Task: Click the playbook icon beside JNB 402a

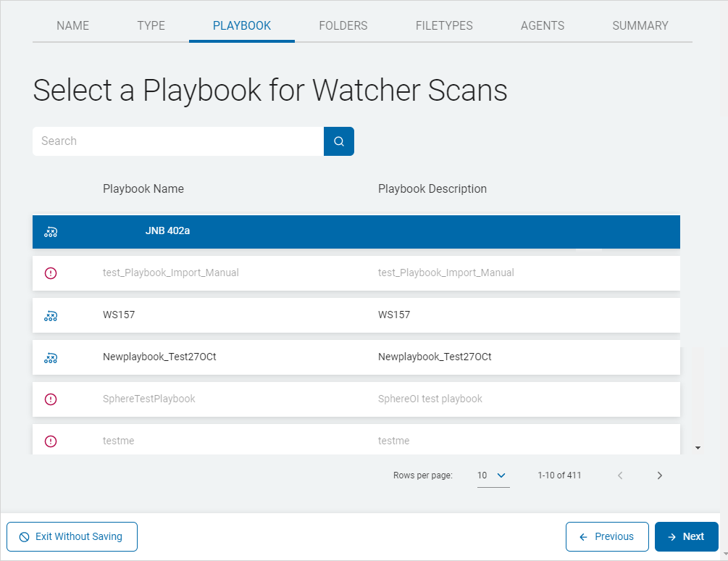Action: (x=51, y=232)
